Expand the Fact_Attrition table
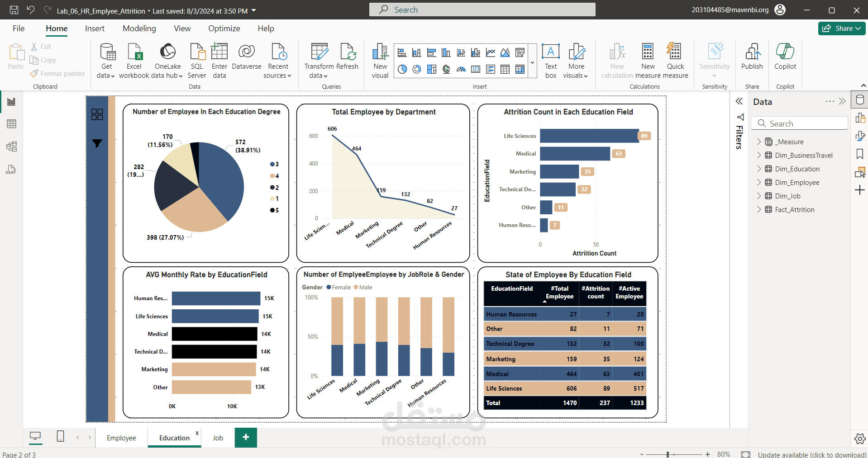The height and width of the screenshot is (458, 868). pyautogui.click(x=759, y=210)
